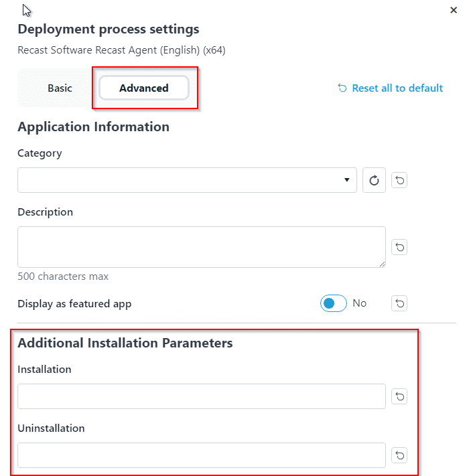Click the Category field label
This screenshot has height=476, width=465.
click(x=40, y=153)
